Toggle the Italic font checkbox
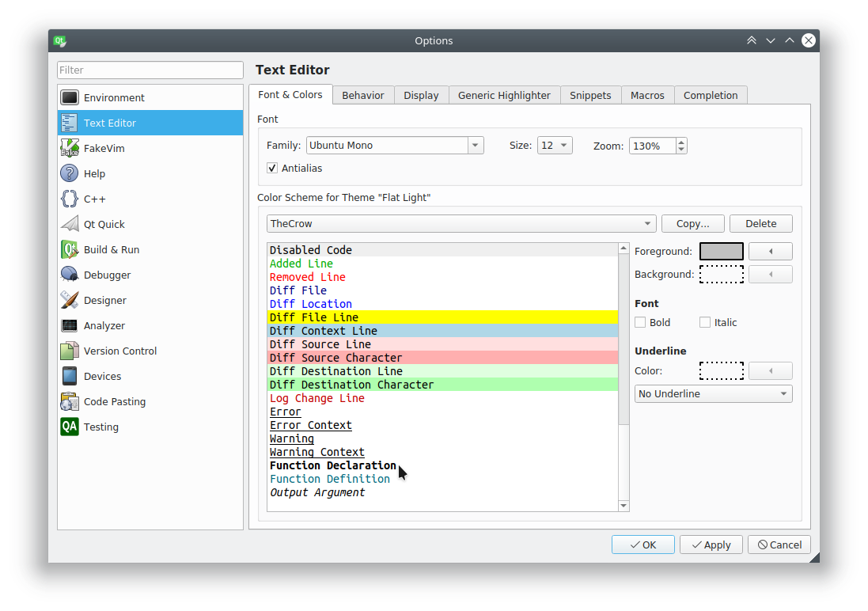Screen dimensions: 868x611 pos(705,322)
